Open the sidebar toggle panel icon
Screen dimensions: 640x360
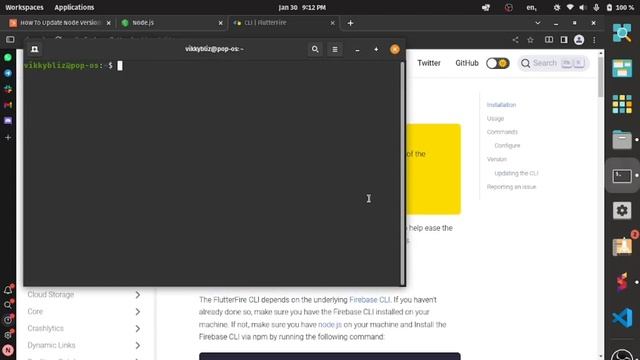tap(10, 40)
